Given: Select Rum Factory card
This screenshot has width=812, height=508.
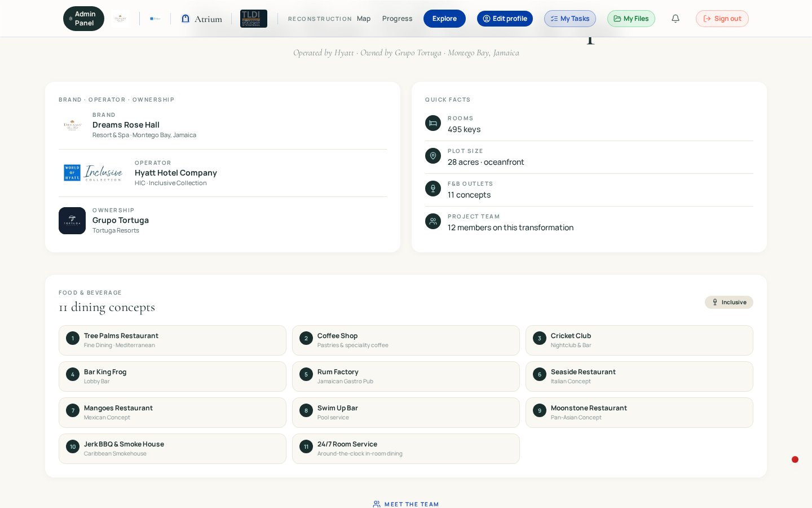Looking at the screenshot, I should point(406,376).
